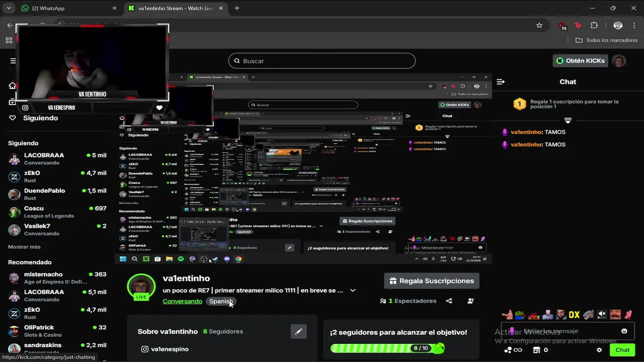This screenshot has width=644, height=362.
Task: Share the stream via share icon
Action: (449, 301)
